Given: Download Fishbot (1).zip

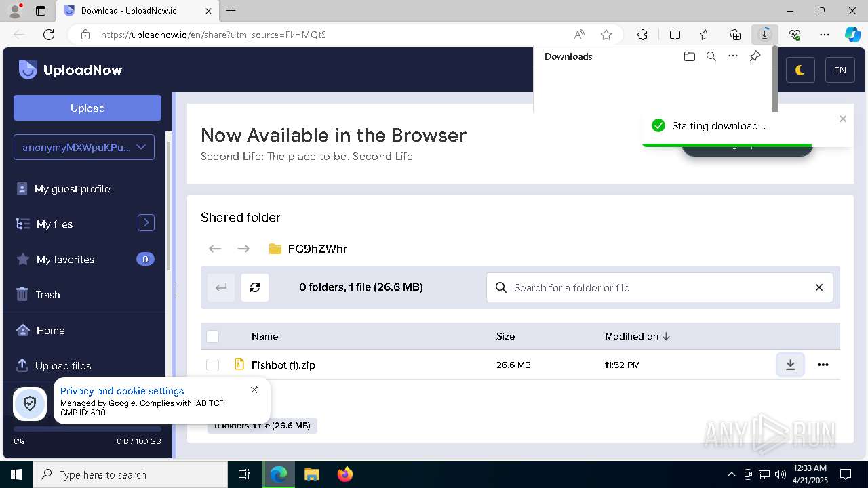Looking at the screenshot, I should click(x=790, y=365).
